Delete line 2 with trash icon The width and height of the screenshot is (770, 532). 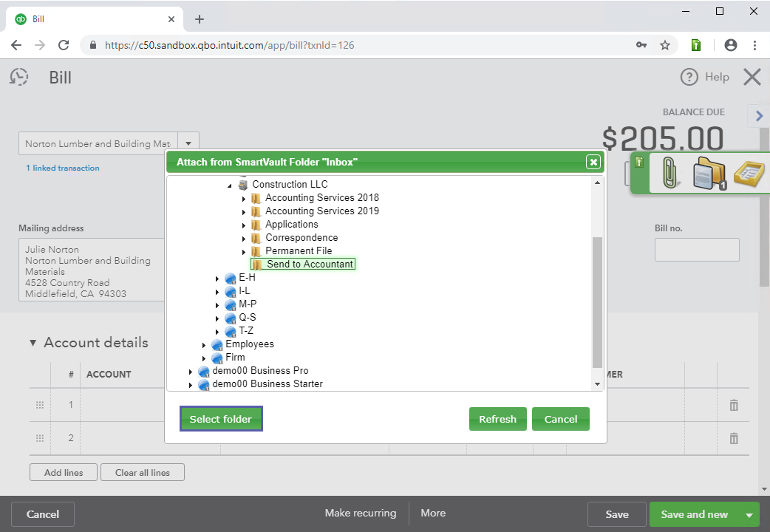click(x=734, y=438)
